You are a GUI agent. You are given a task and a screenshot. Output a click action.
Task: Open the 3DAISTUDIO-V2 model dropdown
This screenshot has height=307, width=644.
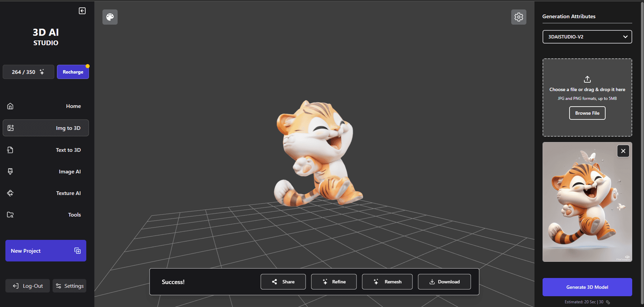587,37
